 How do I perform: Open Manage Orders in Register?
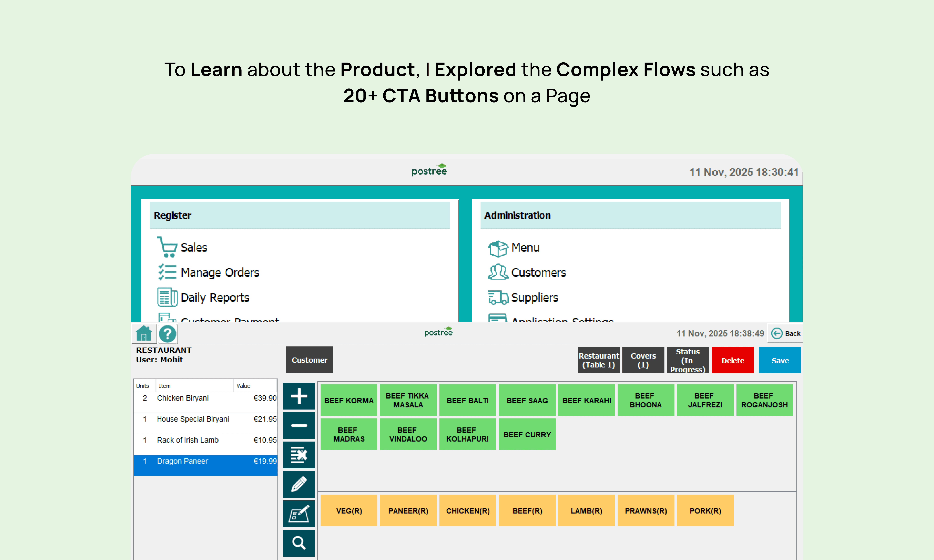click(x=219, y=272)
